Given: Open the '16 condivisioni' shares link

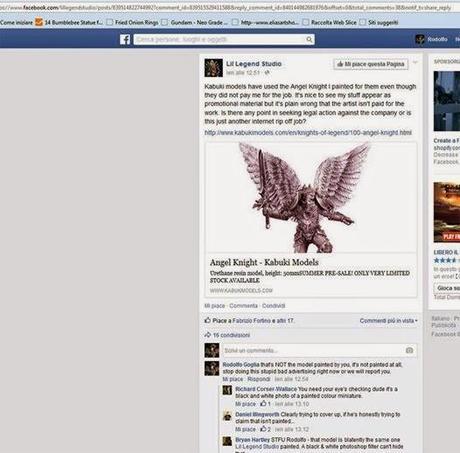Looking at the screenshot, I should pyautogui.click(x=231, y=335).
